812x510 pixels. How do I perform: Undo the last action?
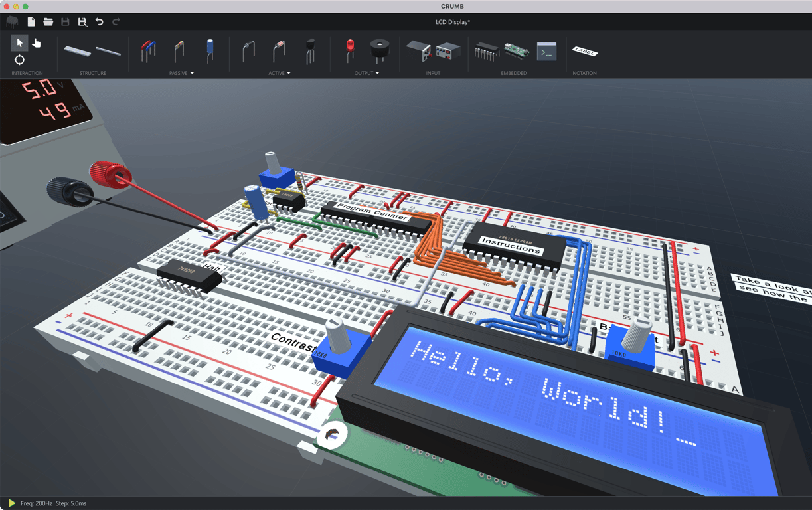coord(99,22)
